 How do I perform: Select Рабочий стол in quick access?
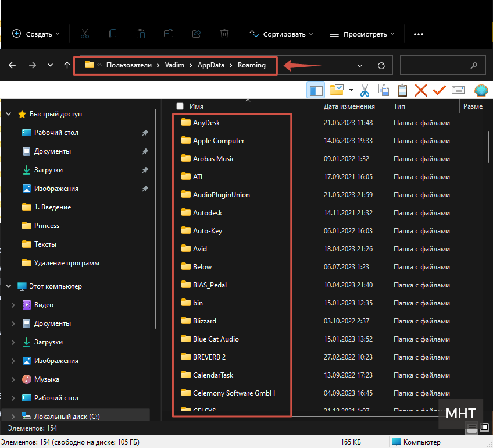pos(56,133)
